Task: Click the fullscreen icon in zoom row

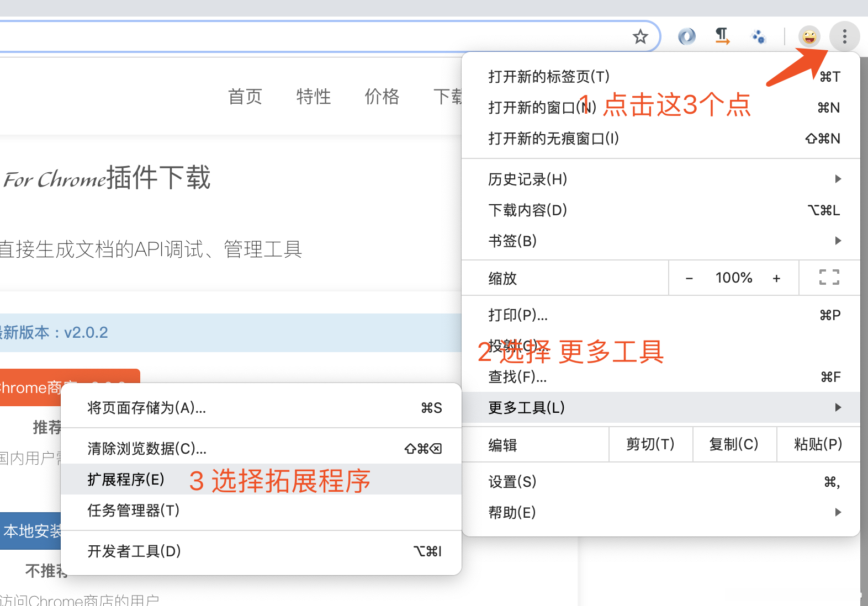Action: pos(829,277)
